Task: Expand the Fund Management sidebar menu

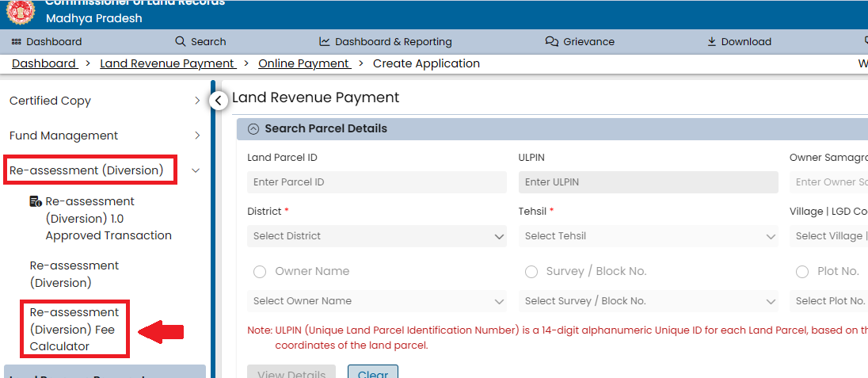Action: (x=197, y=136)
